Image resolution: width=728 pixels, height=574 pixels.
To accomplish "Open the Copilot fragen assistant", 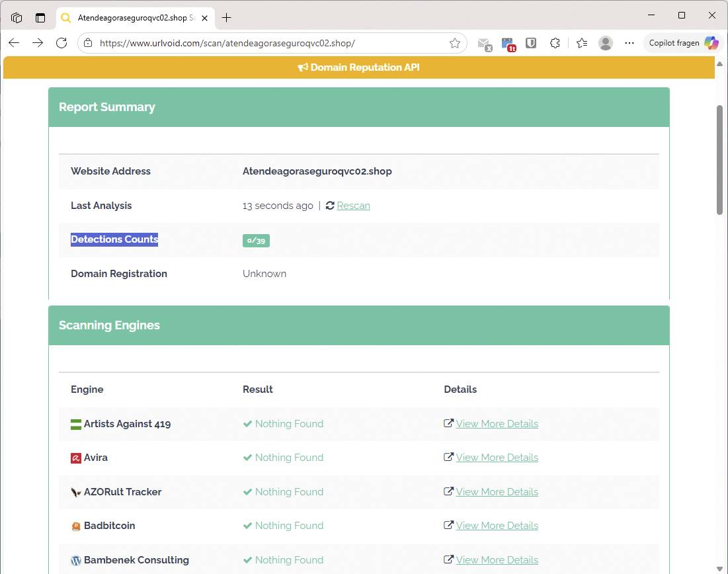I will click(682, 42).
